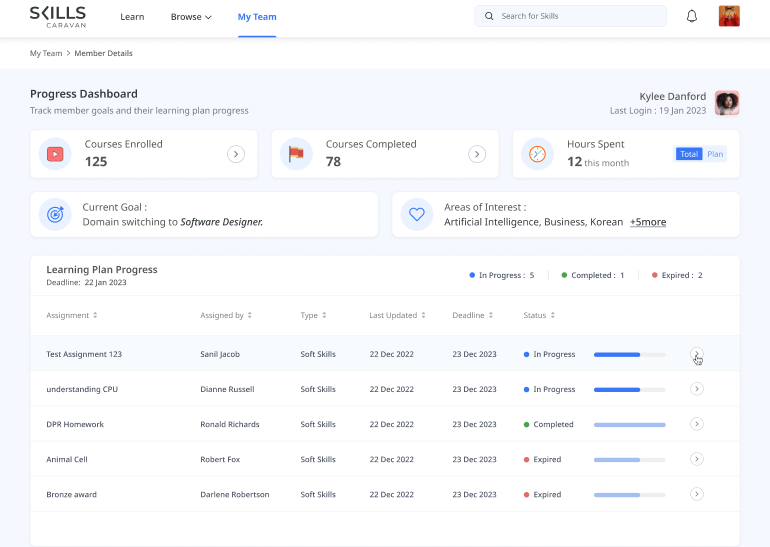Click the Current Goal target icon
Screen dimensions: 770x547
55,214
